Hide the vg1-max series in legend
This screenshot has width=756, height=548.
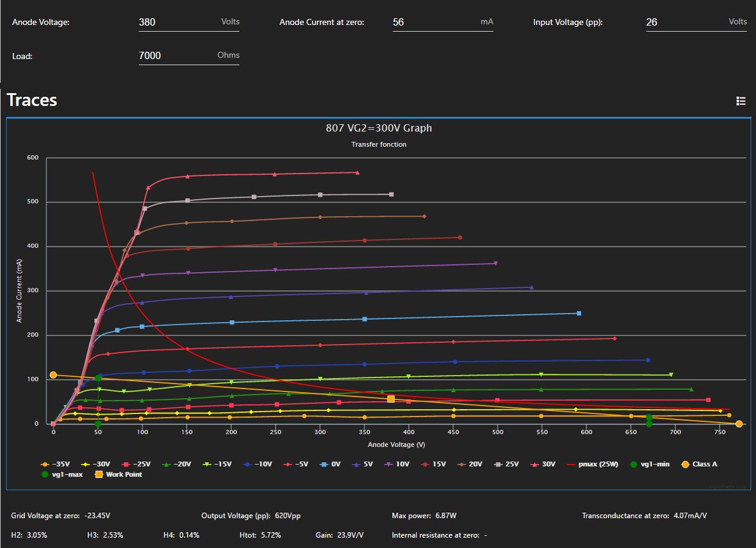[62, 474]
